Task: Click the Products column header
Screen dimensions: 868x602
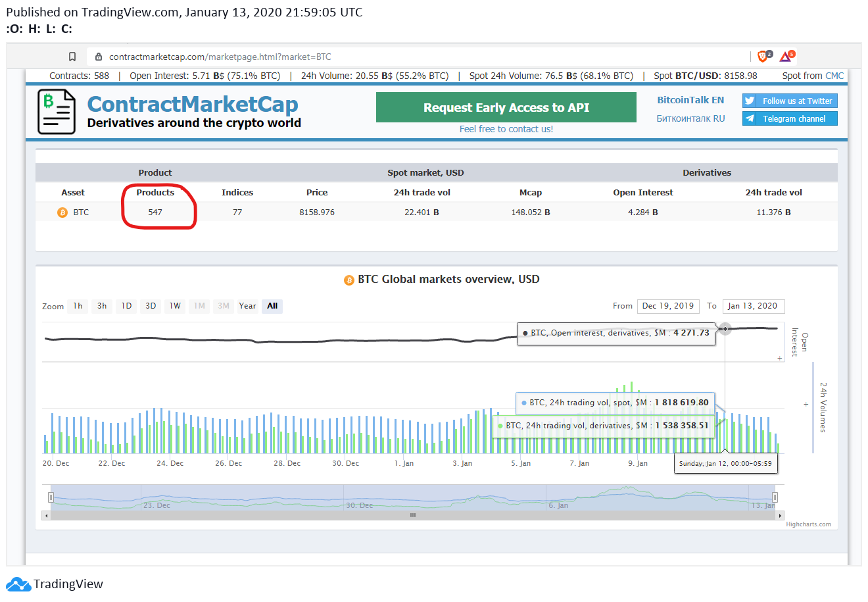Action: click(x=155, y=193)
